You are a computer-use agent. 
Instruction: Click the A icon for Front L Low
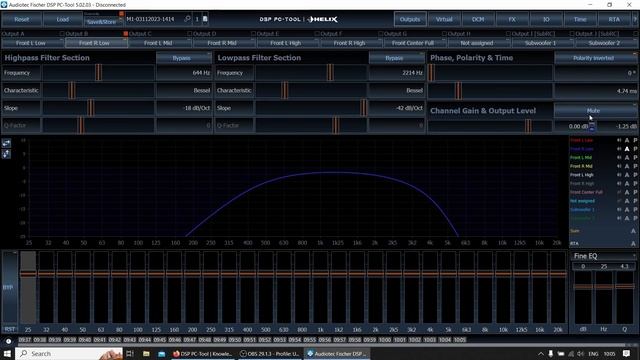[627, 140]
